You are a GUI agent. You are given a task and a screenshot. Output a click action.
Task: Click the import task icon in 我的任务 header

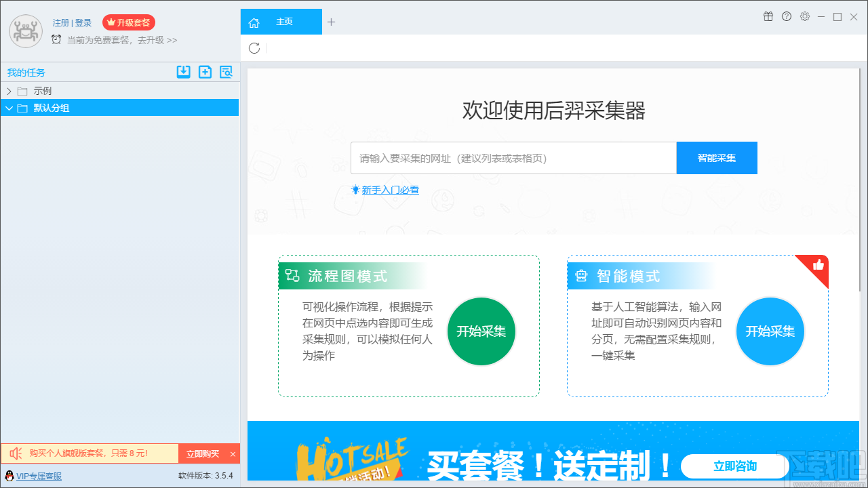[183, 72]
